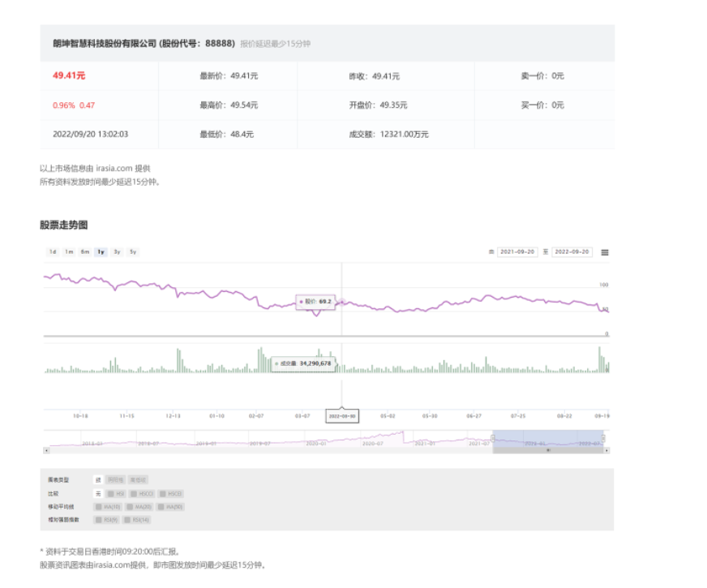Select the 1m time range
Image resolution: width=707 pixels, height=588 pixels.
coord(69,251)
